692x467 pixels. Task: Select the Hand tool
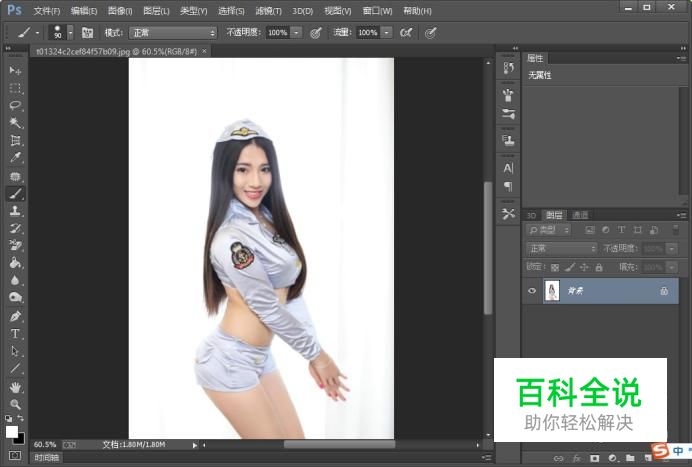click(x=15, y=388)
